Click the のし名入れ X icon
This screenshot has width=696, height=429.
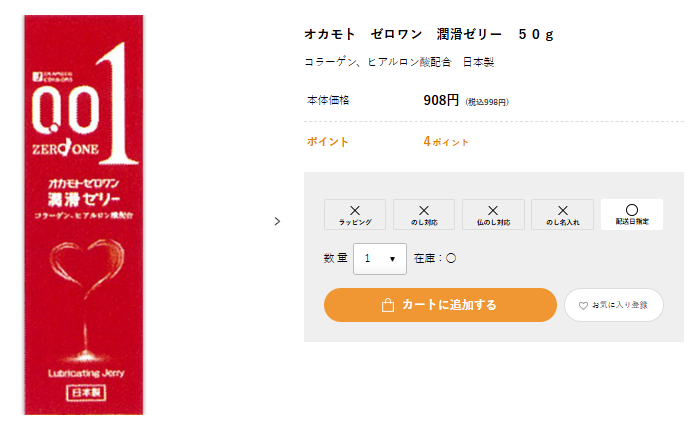pyautogui.click(x=562, y=210)
